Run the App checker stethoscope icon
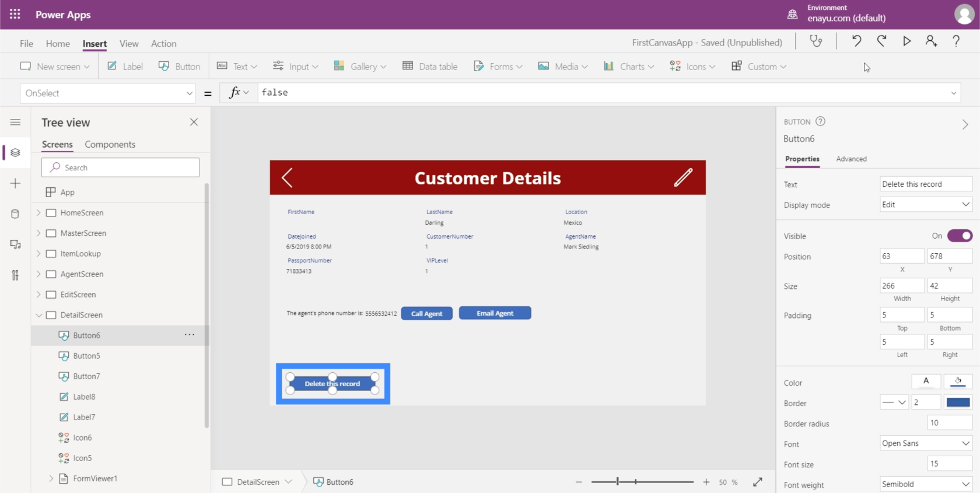980x493 pixels. click(x=816, y=41)
